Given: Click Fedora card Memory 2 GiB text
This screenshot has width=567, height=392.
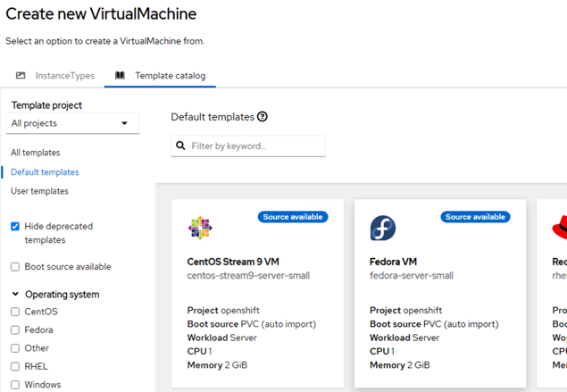Looking at the screenshot, I should [399, 365].
